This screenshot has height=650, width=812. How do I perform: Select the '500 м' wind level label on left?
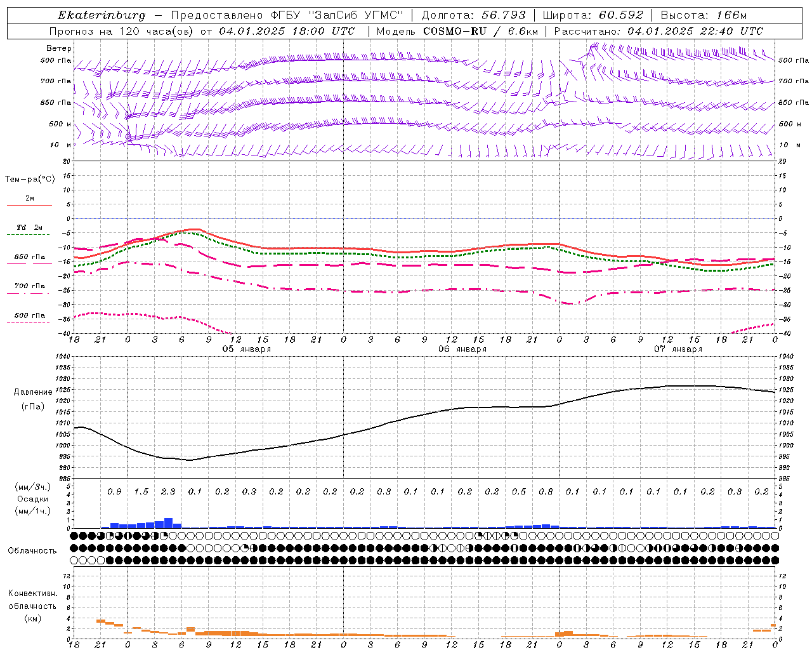[60, 124]
